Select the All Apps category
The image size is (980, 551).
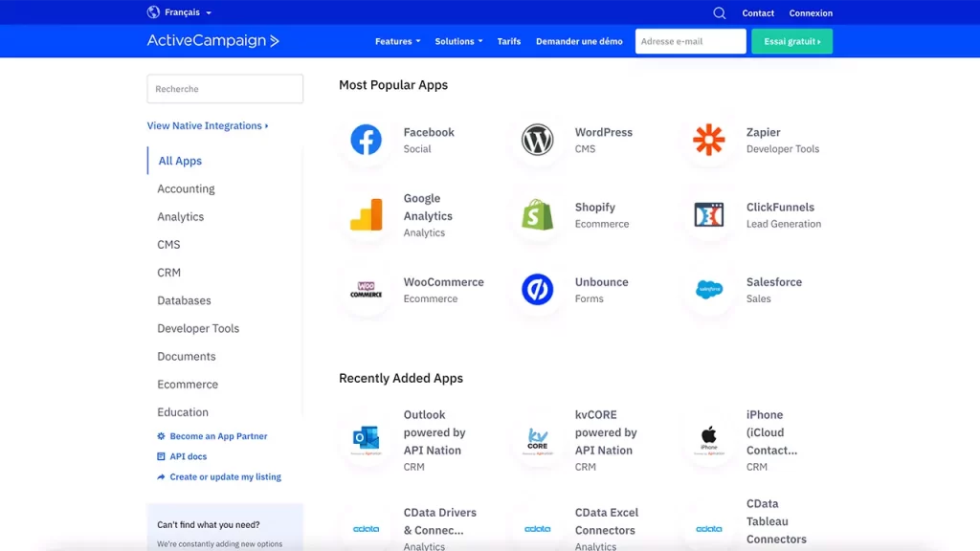click(x=180, y=161)
